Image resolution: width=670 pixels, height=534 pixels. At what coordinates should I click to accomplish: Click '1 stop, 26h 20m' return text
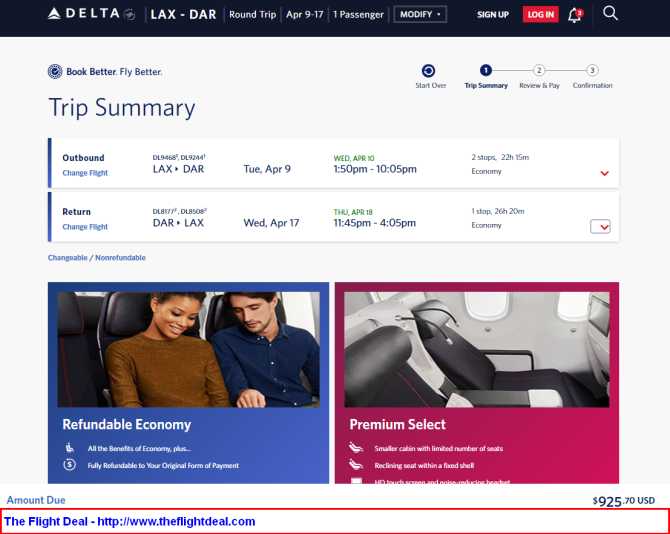pos(498,211)
